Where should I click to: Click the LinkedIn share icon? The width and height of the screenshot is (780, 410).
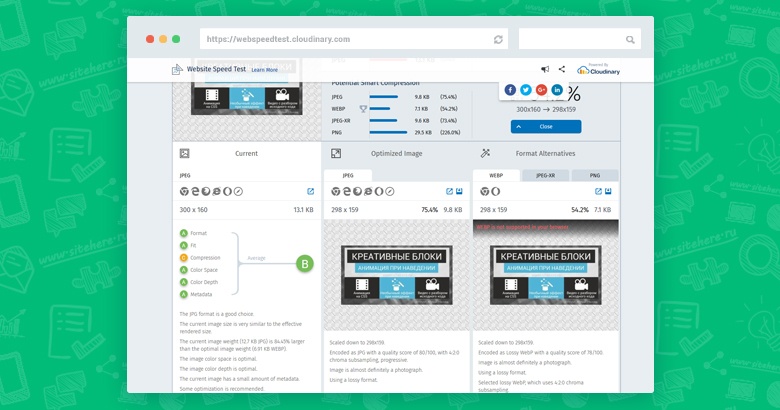point(557,90)
